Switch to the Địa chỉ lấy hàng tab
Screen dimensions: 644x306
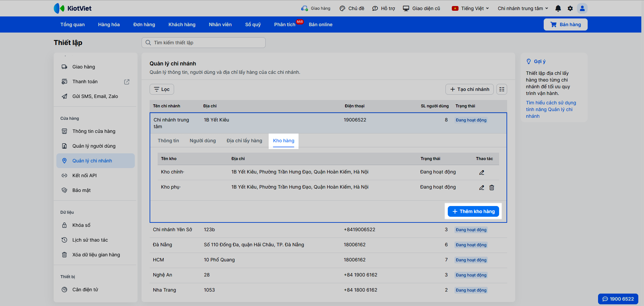(244, 141)
